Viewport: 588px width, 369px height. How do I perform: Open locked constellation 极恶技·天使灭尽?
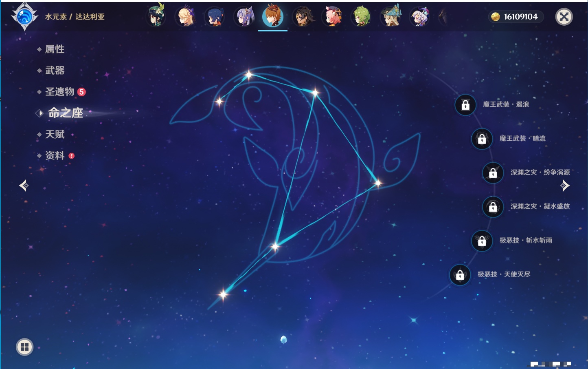point(460,275)
